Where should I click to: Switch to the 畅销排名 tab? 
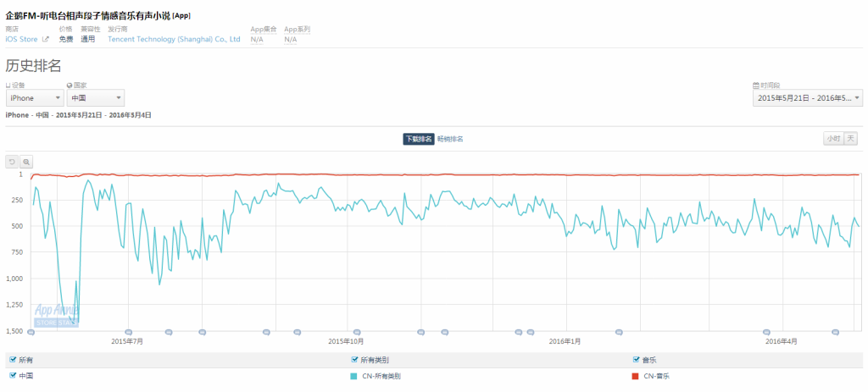click(x=450, y=140)
